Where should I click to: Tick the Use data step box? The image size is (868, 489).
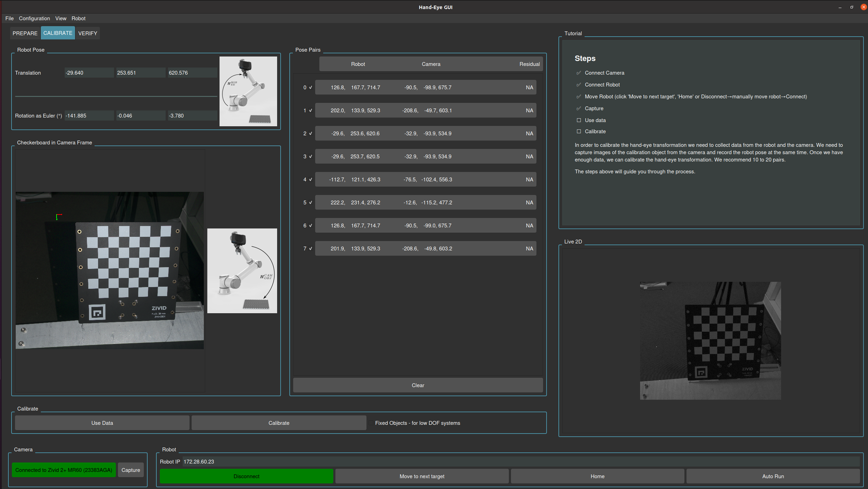click(579, 120)
